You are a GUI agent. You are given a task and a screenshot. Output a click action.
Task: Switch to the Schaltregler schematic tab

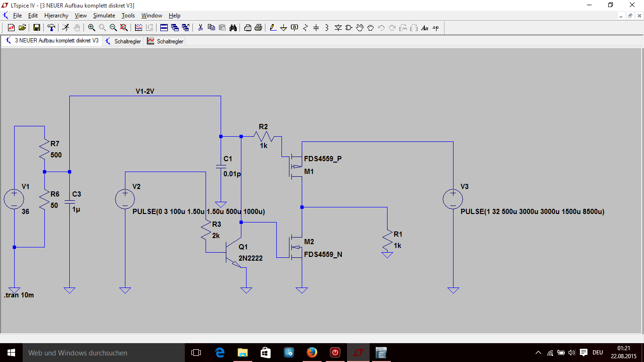coord(123,41)
